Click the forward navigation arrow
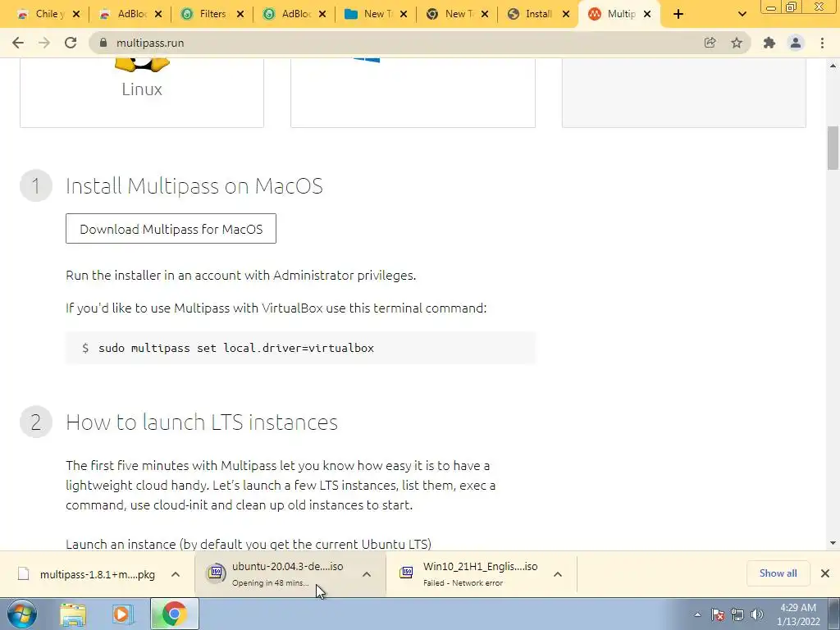 point(44,43)
